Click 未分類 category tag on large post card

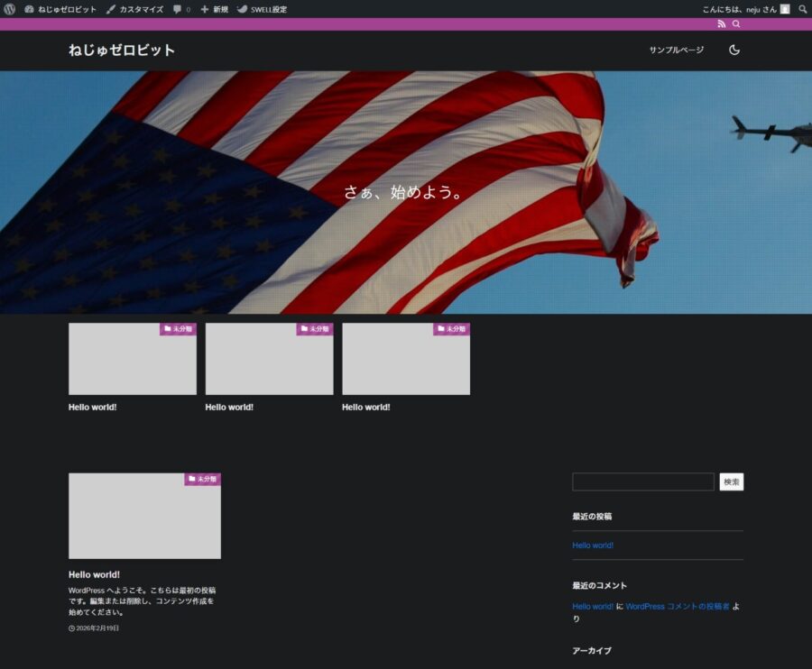pyautogui.click(x=203, y=480)
